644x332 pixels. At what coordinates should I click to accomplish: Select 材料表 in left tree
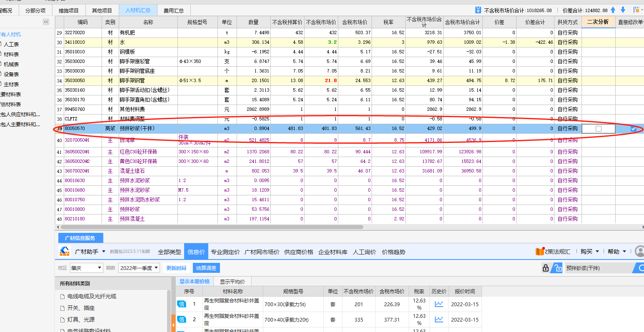point(11,54)
